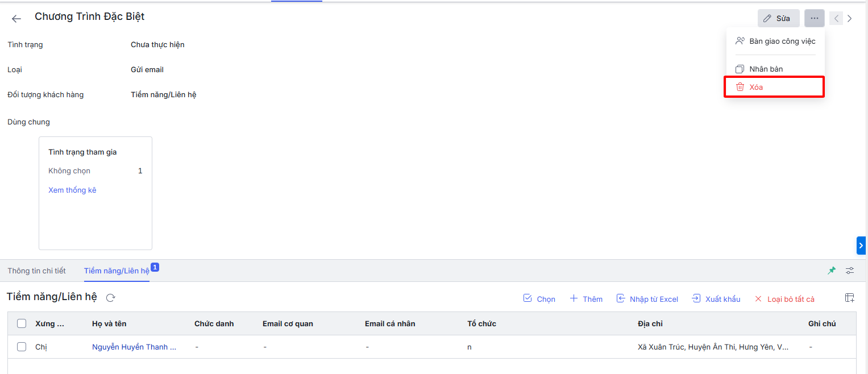
Task: Click the refresh icon next to Tiềm năng/Liên hệ heading
Action: [111, 297]
